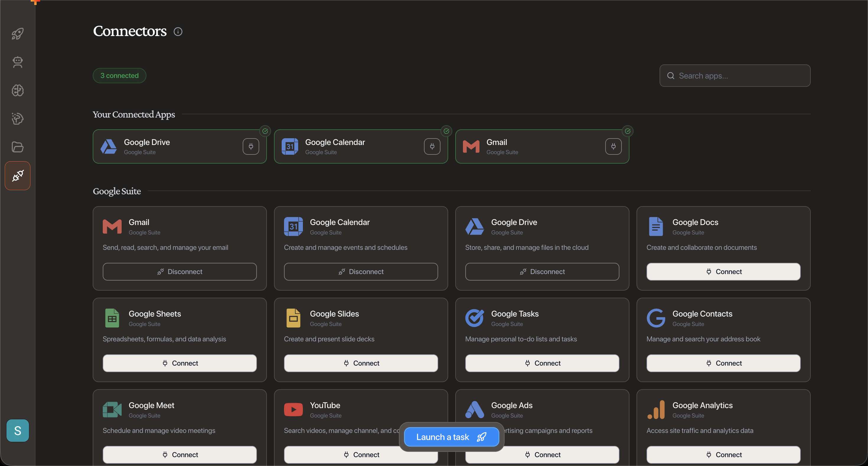Image resolution: width=868 pixels, height=466 pixels.
Task: Click the Gmail logo in connected apps
Action: coord(471,146)
